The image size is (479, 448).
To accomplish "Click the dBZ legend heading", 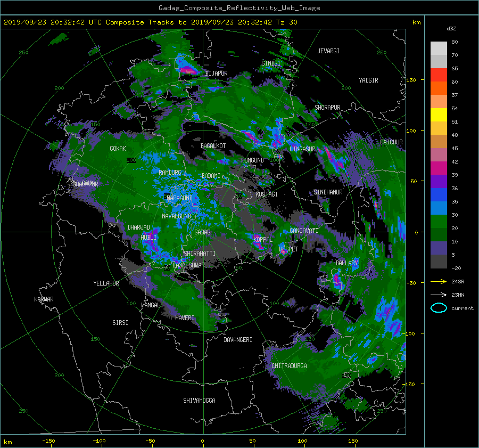I will pos(451,29).
